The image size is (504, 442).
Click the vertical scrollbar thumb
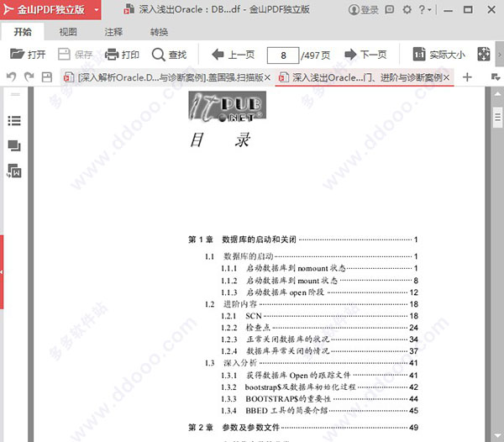click(x=497, y=118)
